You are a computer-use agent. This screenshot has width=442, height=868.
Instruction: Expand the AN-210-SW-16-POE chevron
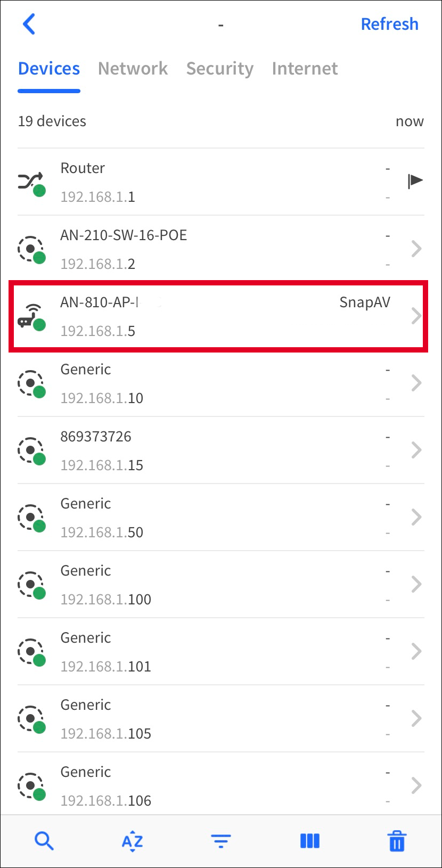point(416,249)
